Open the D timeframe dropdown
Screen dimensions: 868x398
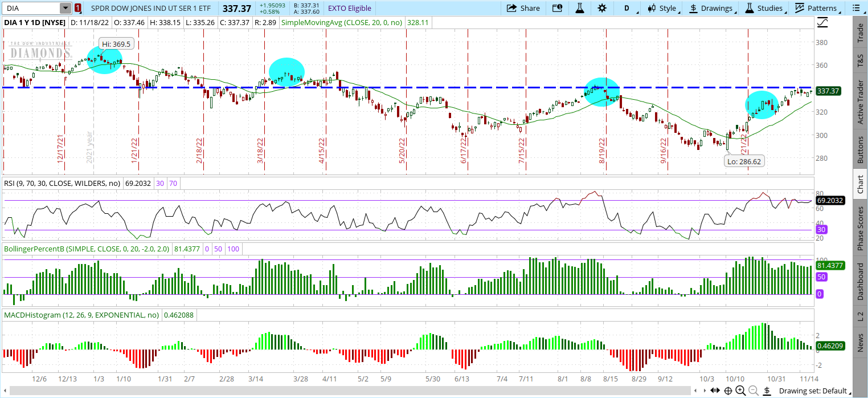(x=627, y=8)
